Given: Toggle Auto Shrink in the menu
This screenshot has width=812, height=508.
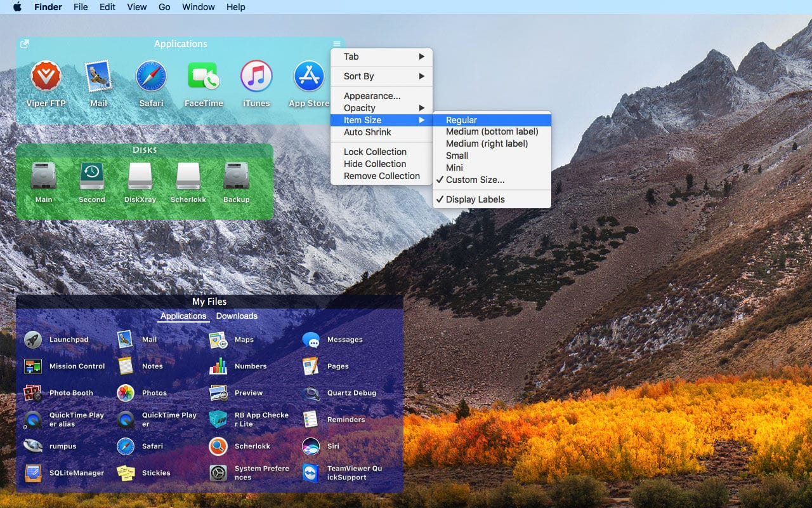Looking at the screenshot, I should pyautogui.click(x=367, y=132).
